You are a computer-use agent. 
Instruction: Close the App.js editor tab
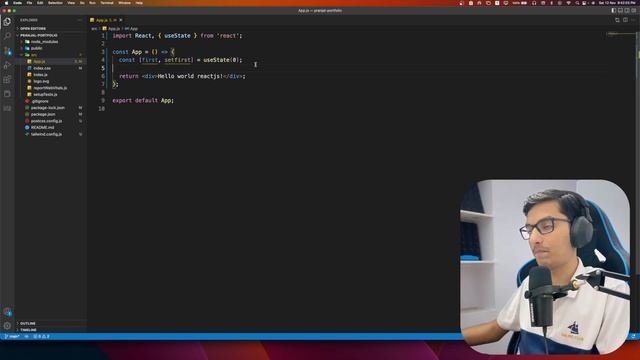tap(121, 20)
